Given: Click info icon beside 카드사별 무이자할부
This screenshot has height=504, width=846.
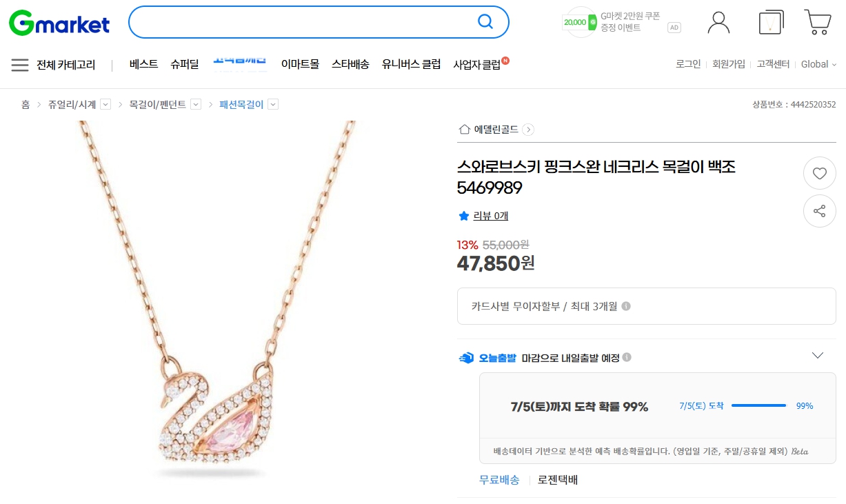Looking at the screenshot, I should (x=626, y=306).
